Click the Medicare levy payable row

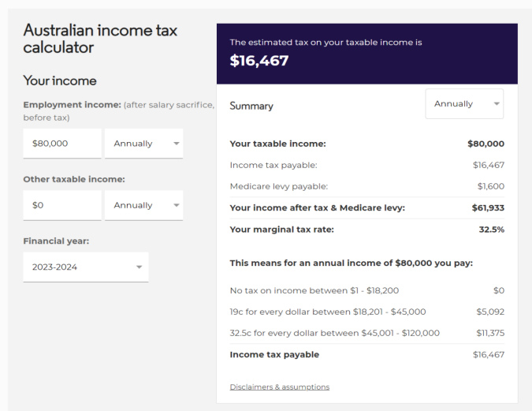pyautogui.click(x=367, y=186)
